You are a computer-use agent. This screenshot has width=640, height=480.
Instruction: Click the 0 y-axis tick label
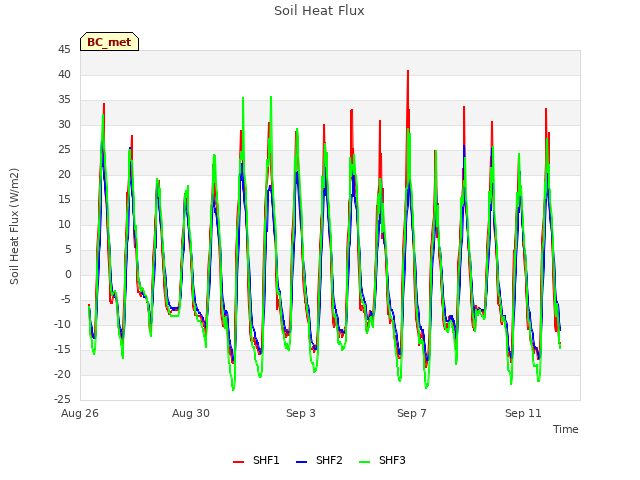pyautogui.click(x=68, y=275)
